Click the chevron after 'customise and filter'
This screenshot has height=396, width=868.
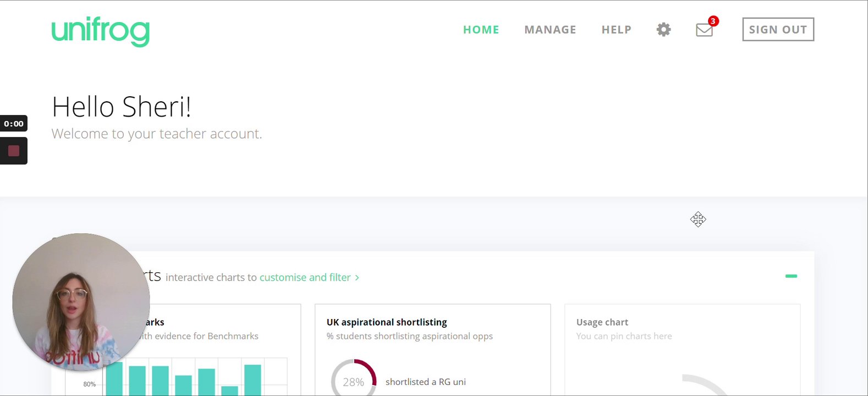(357, 278)
